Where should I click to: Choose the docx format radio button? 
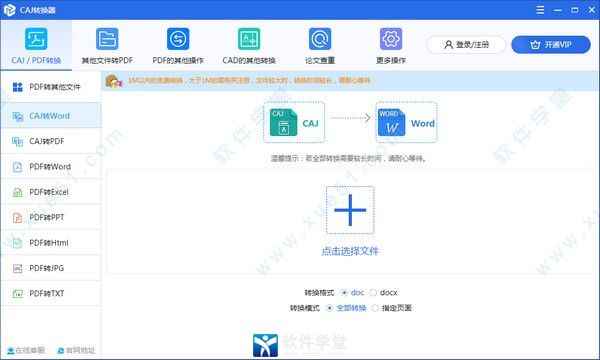coord(373,293)
